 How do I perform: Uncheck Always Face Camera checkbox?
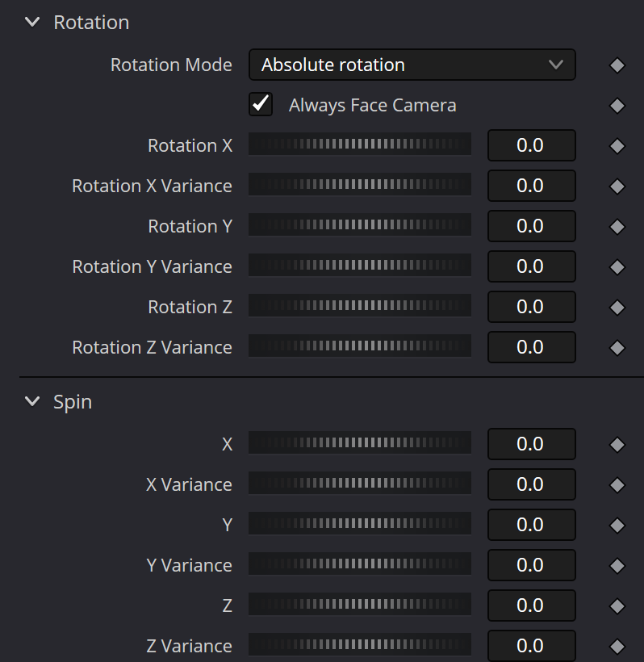point(261,104)
